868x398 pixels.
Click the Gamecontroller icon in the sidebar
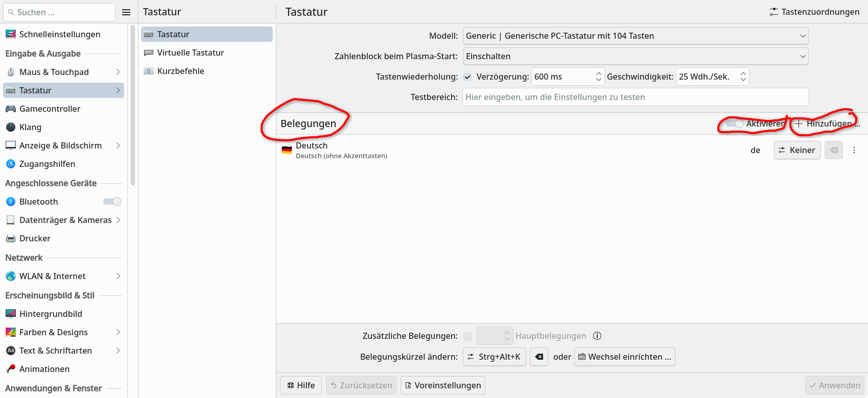[11, 109]
